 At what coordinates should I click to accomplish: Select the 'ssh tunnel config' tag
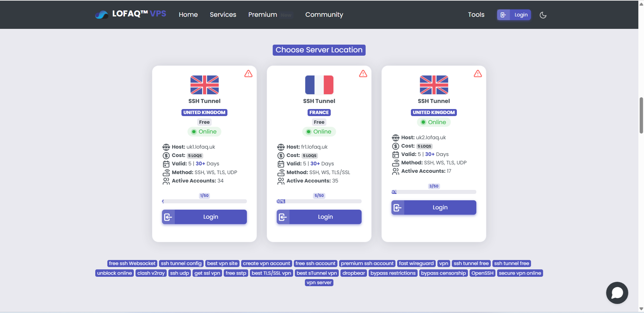coord(181,263)
